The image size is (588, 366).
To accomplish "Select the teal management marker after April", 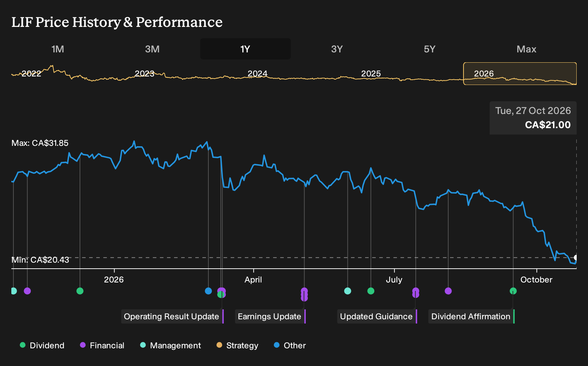I will point(348,291).
